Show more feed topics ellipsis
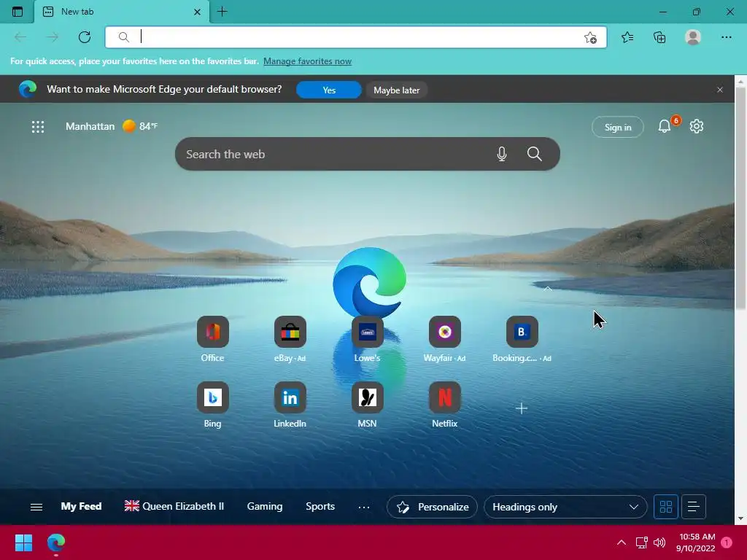The width and height of the screenshot is (747, 560). (364, 507)
